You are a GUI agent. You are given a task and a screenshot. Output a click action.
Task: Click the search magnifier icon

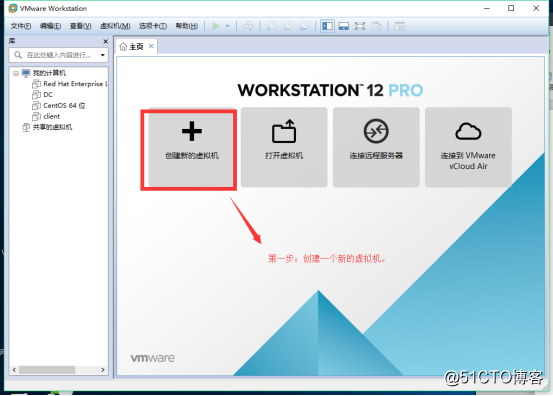(18, 55)
